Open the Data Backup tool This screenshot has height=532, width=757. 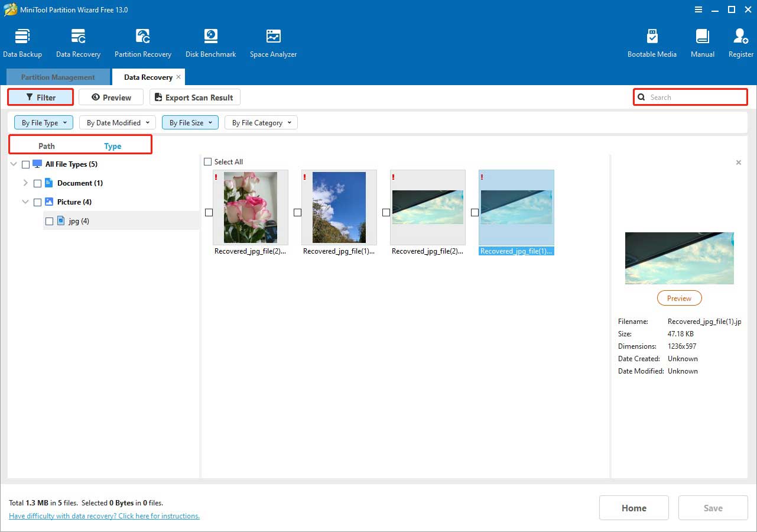(x=22, y=41)
